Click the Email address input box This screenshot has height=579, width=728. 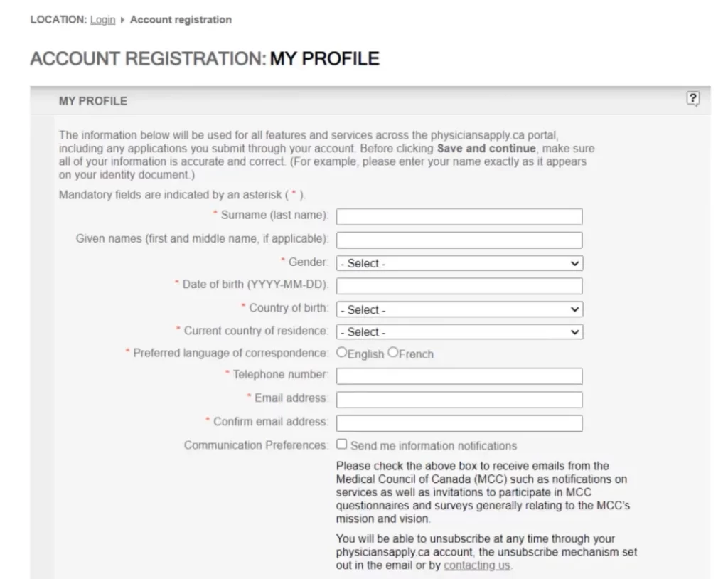pyautogui.click(x=459, y=399)
